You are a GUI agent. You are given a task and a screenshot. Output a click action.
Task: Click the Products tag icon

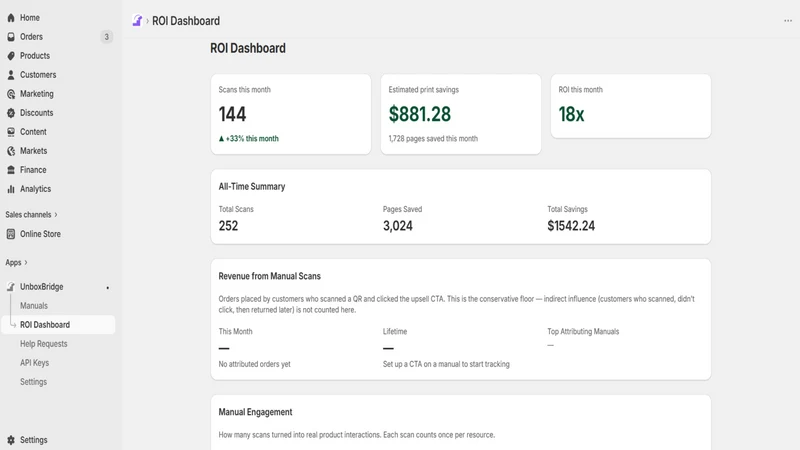[11, 56]
